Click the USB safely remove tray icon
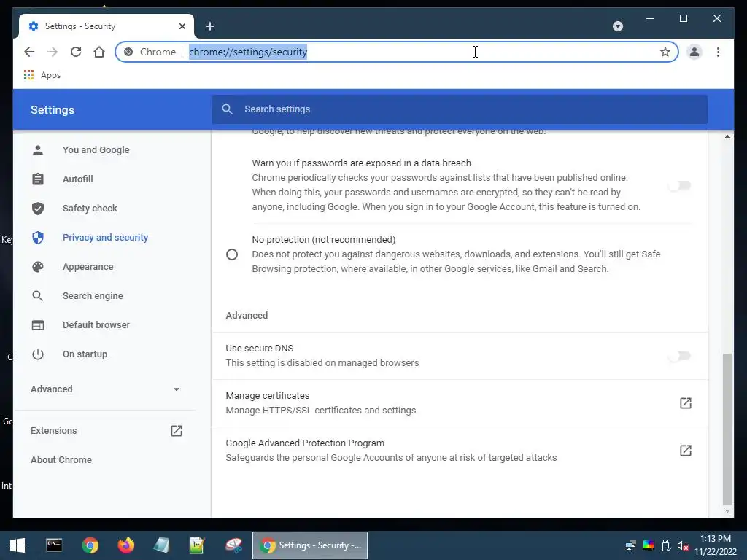 (667, 545)
